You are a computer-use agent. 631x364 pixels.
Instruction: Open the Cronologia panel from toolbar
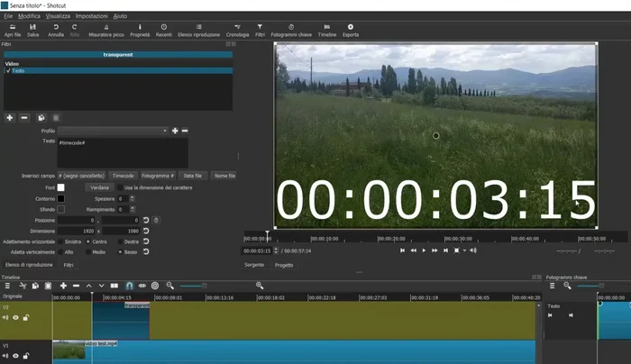[x=237, y=30]
